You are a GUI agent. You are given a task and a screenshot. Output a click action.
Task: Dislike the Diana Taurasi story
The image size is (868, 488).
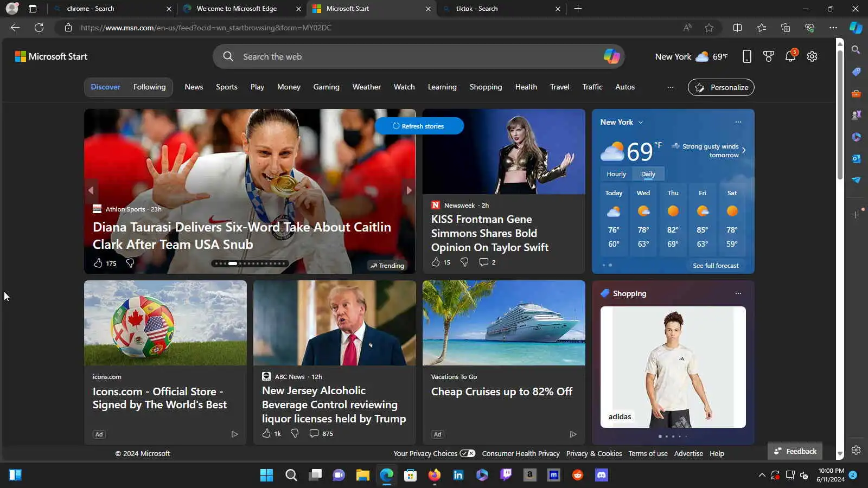click(x=130, y=263)
